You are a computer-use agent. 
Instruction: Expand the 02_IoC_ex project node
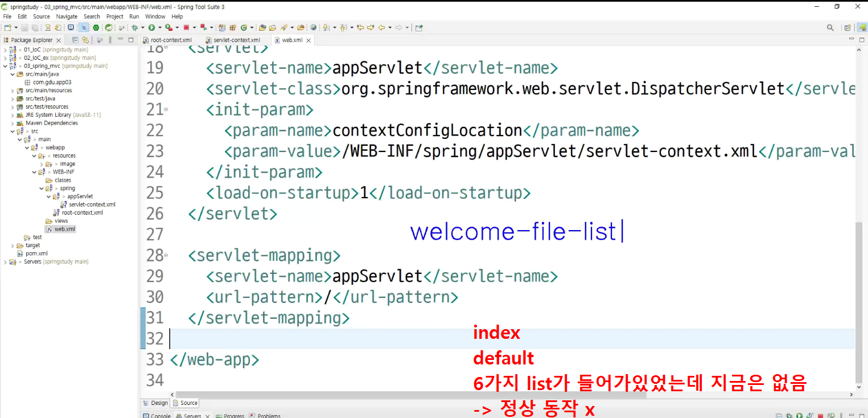(5, 58)
